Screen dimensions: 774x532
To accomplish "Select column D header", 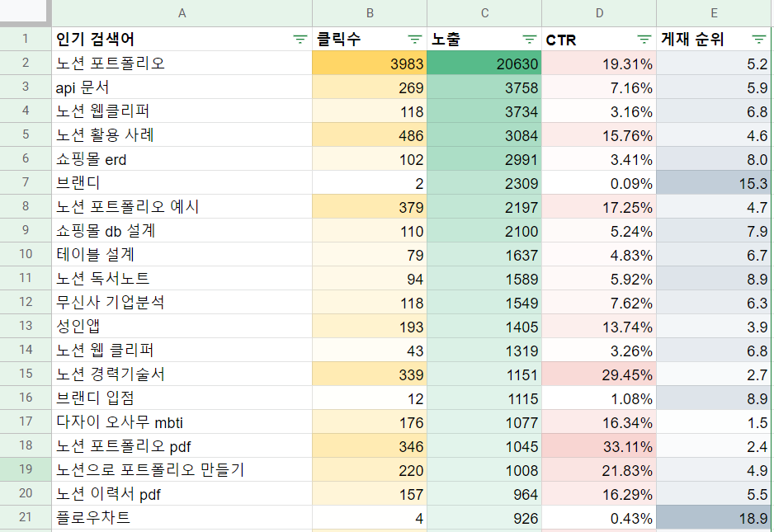I will 599,13.
